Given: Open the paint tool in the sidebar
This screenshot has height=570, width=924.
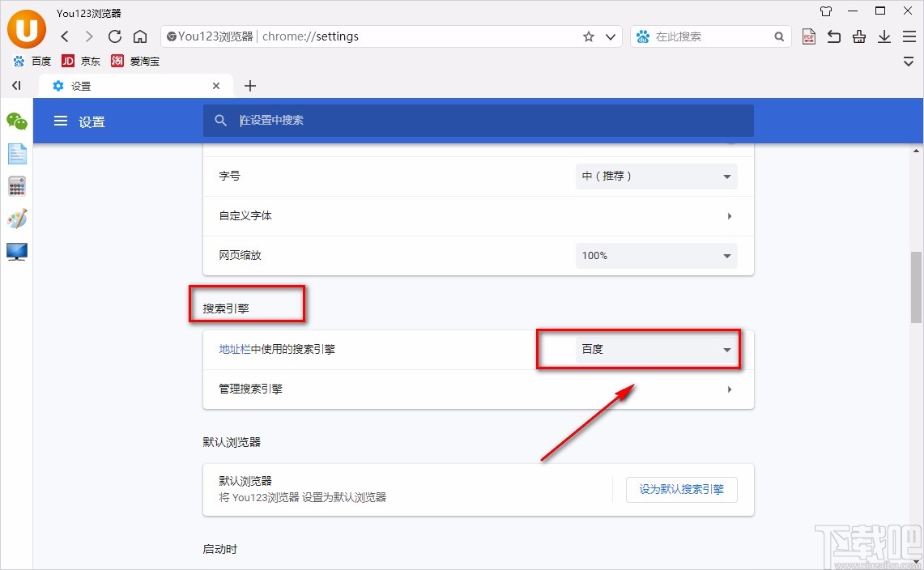Looking at the screenshot, I should pos(17,219).
